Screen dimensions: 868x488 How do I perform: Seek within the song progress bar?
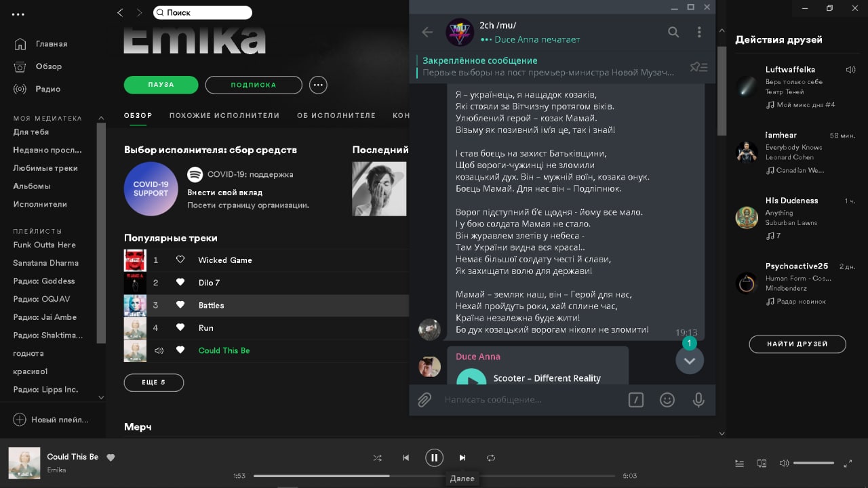pos(434,476)
